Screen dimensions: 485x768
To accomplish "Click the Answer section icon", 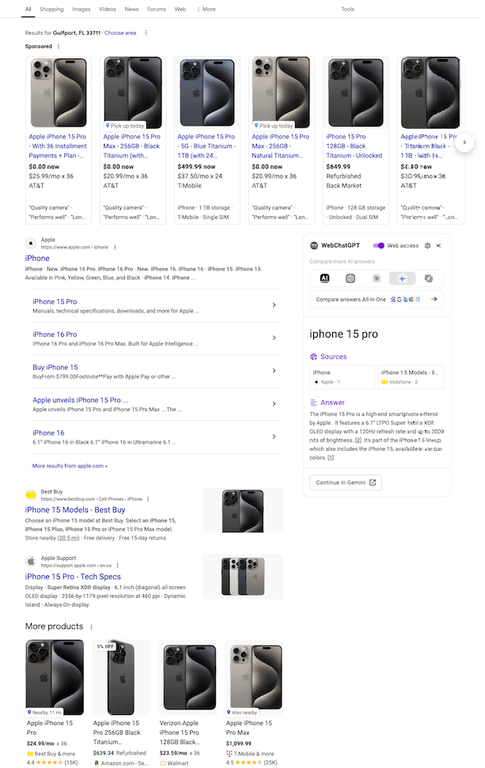I will [x=314, y=403].
